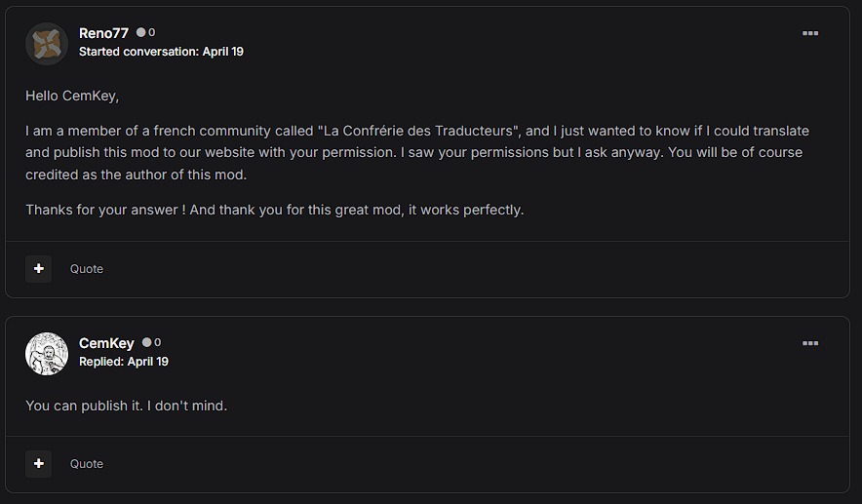Open Reno77's post options three-dots menu
This screenshot has height=504, width=862.
point(809,33)
